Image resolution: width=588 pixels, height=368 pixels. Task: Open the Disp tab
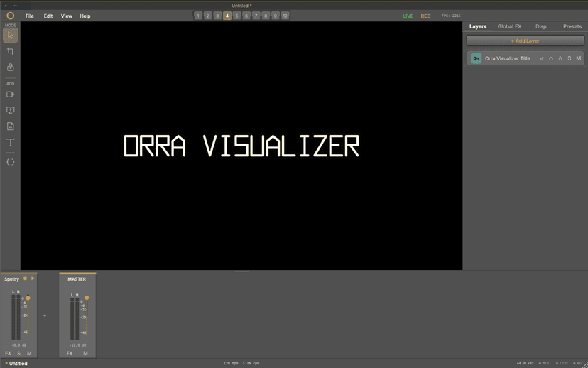click(540, 26)
